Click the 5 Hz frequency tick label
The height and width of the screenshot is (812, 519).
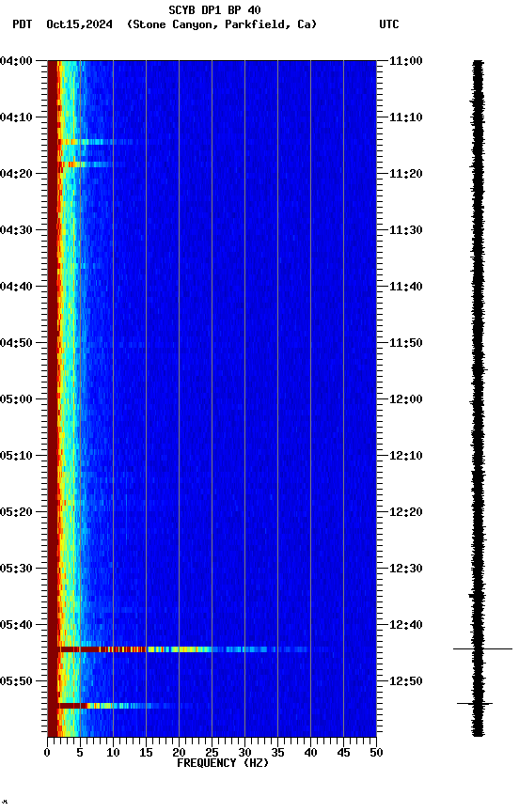(80, 753)
